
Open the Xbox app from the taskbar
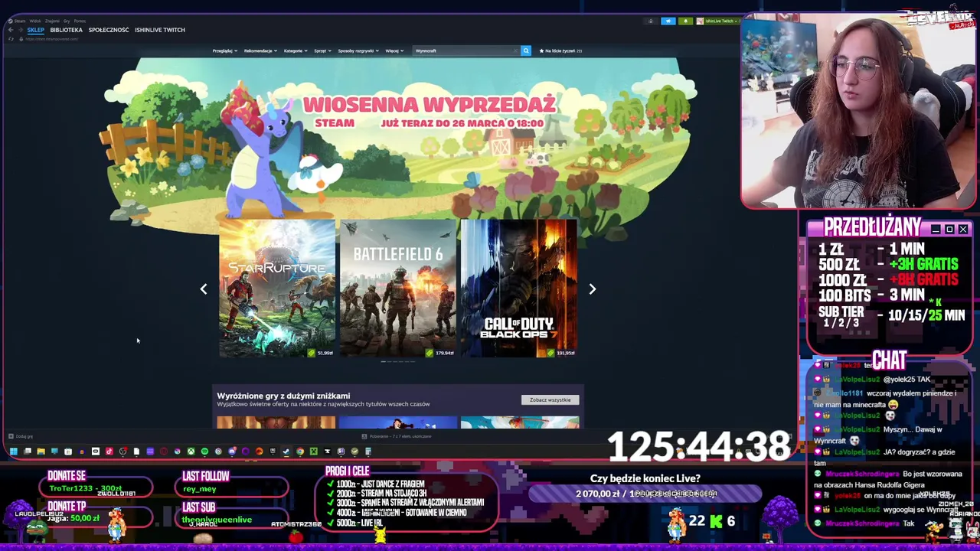(191, 452)
